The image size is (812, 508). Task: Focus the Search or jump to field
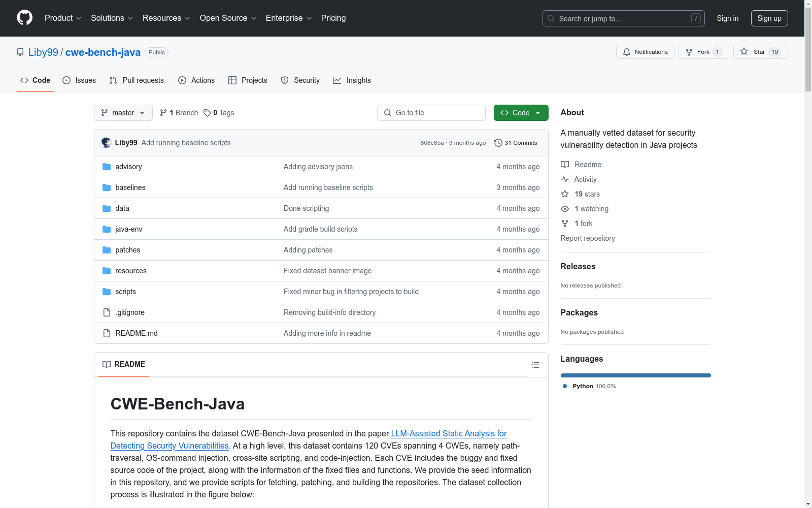(624, 18)
